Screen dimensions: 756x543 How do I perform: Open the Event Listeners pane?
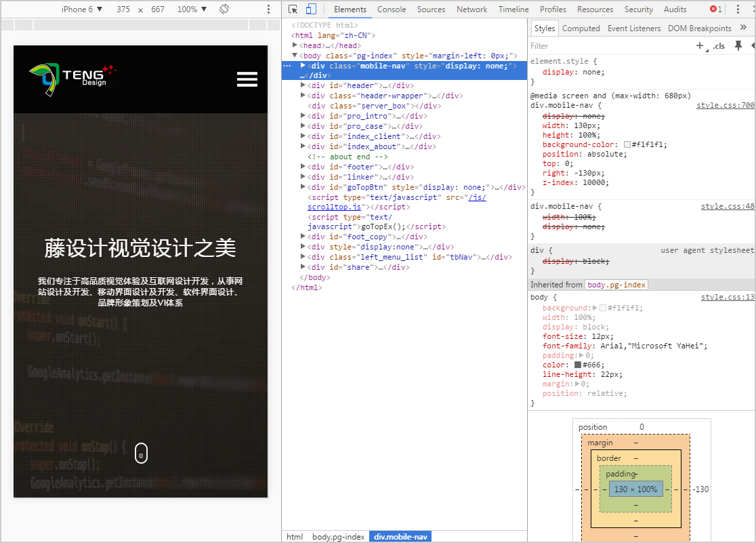pyautogui.click(x=634, y=28)
